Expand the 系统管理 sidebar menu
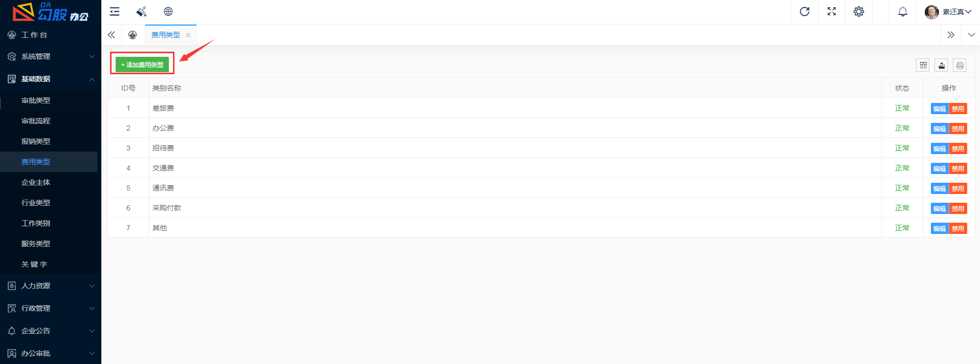Screen dimensions: 980x364 (51, 56)
